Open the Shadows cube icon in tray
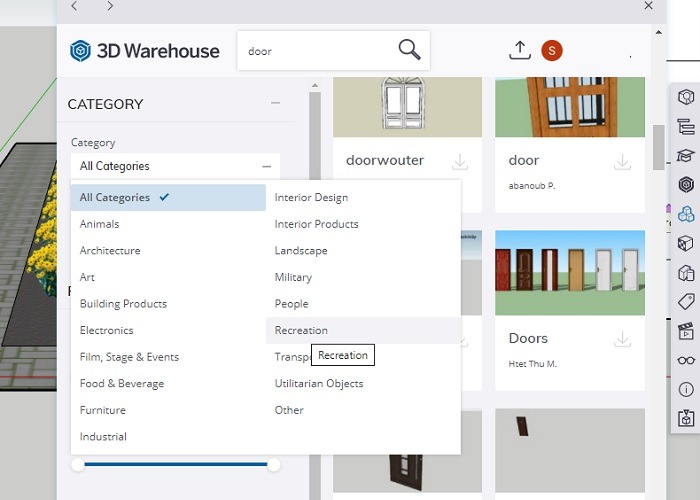 686,273
